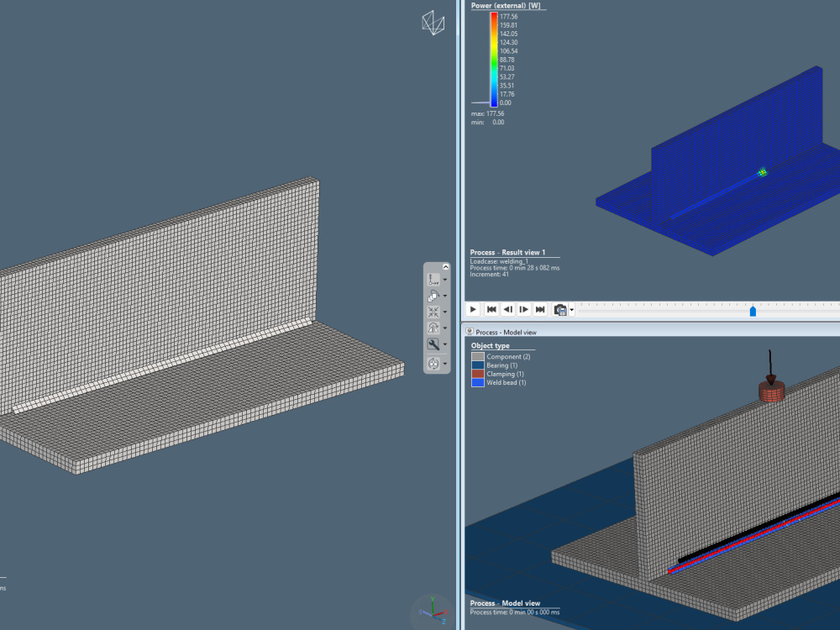Viewport: 840px width, 630px height.
Task: Click the mirror view tool icon
Action: [433, 328]
